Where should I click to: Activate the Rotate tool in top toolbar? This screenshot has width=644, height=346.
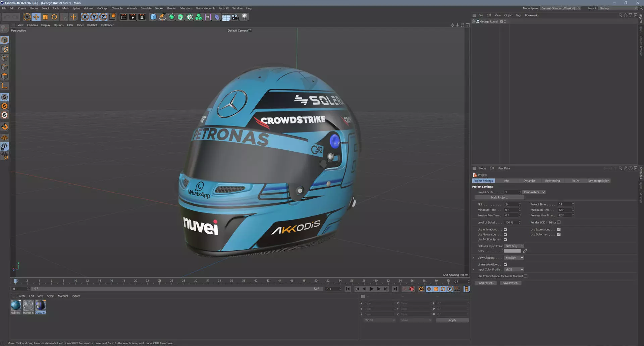point(54,17)
